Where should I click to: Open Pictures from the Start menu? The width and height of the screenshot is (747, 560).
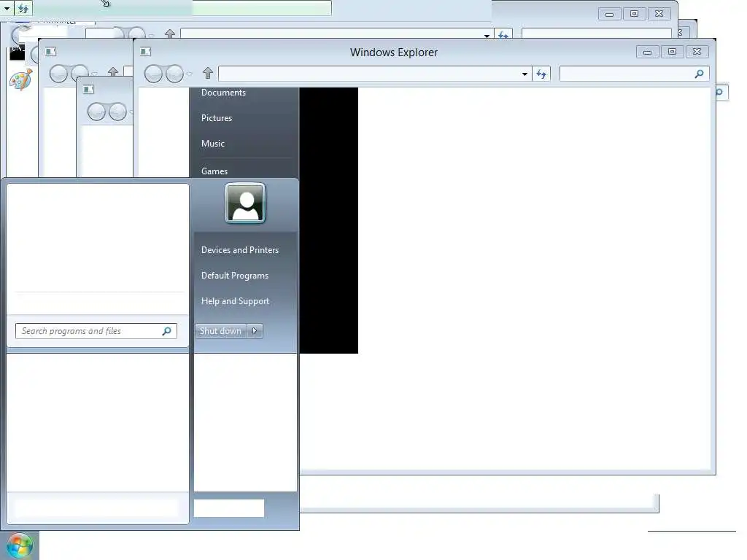point(217,118)
